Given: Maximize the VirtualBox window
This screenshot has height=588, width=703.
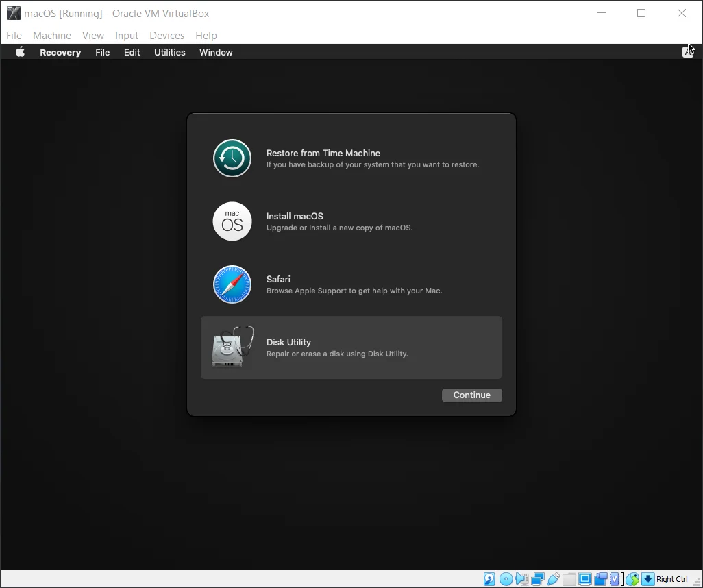Looking at the screenshot, I should coord(641,13).
